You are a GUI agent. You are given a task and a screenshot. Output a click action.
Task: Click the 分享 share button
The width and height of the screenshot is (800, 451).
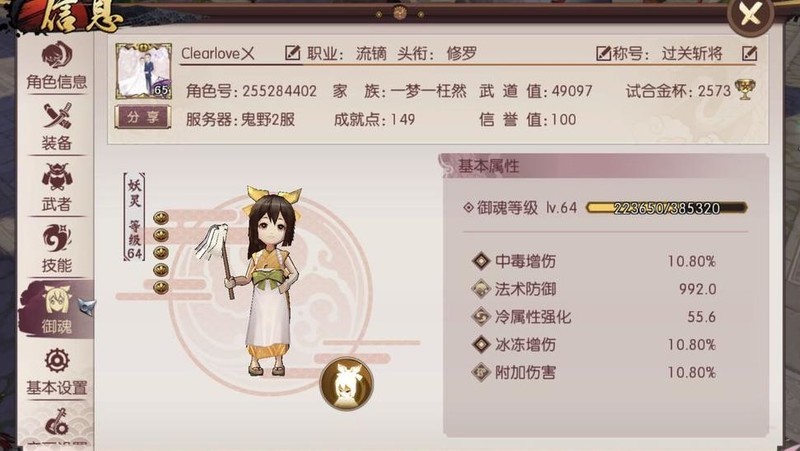[143, 117]
